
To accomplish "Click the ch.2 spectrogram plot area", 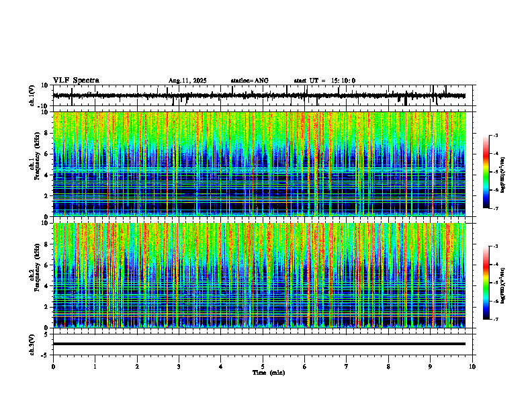I will click(x=259, y=275).
